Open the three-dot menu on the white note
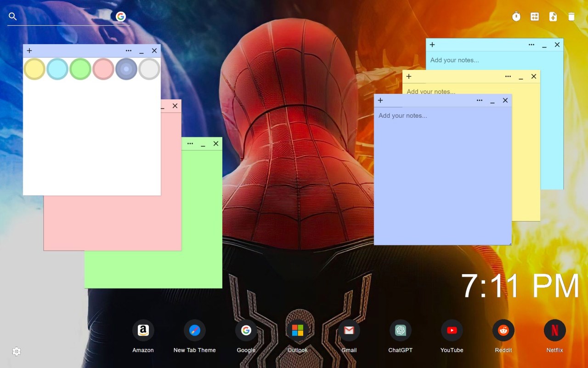The height and width of the screenshot is (368, 588). [x=129, y=51]
